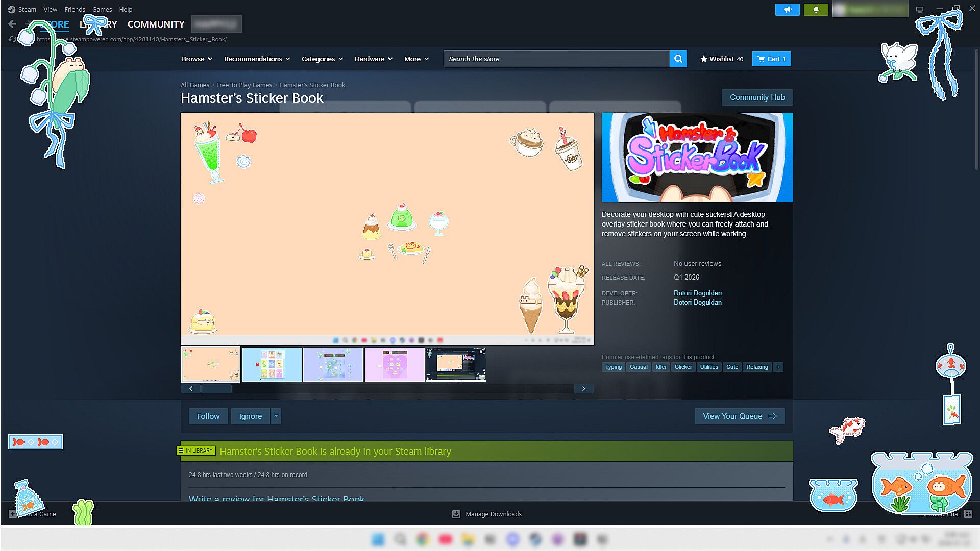The width and height of the screenshot is (980, 551).
Task: Follow this game
Action: coord(208,416)
